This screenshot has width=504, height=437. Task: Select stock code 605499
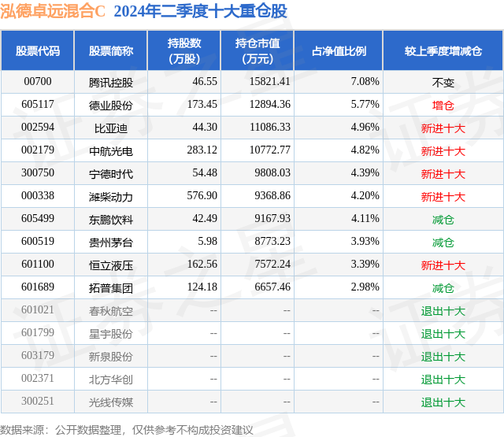(x=38, y=219)
